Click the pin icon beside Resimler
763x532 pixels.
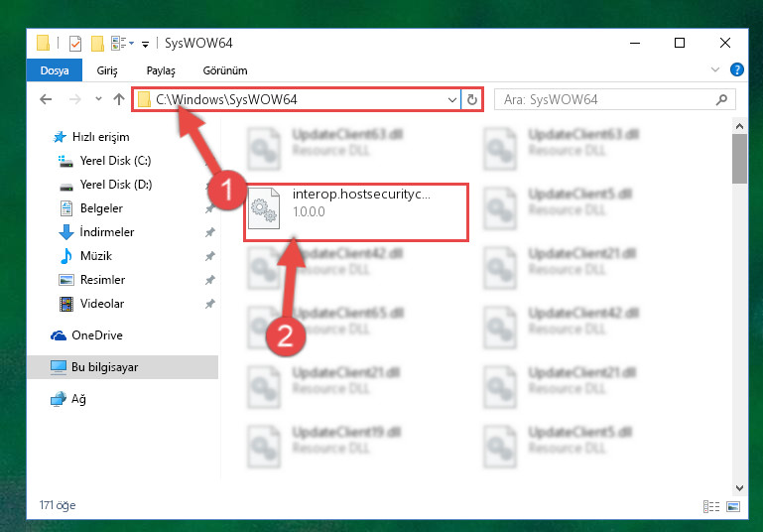[x=209, y=280]
